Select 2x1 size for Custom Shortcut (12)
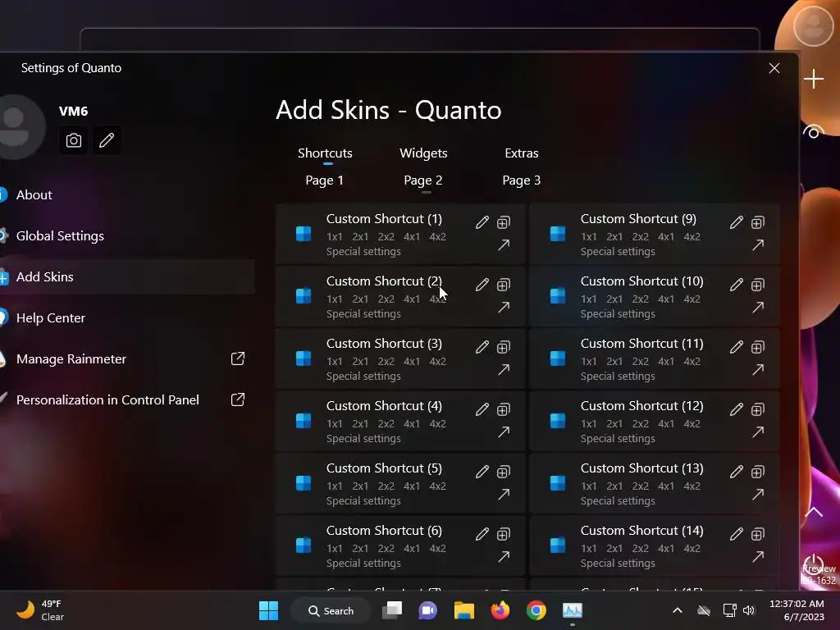Viewport: 840px width, 630px height. [614, 424]
